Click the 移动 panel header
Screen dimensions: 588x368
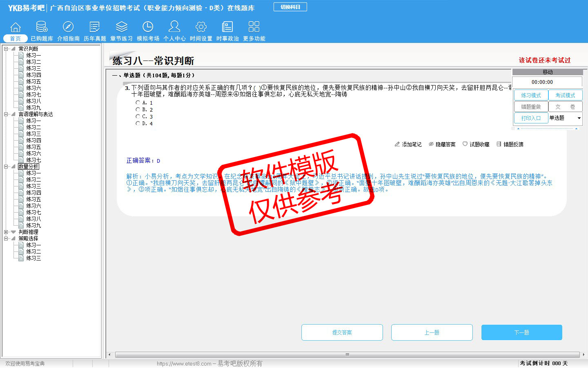(548, 72)
